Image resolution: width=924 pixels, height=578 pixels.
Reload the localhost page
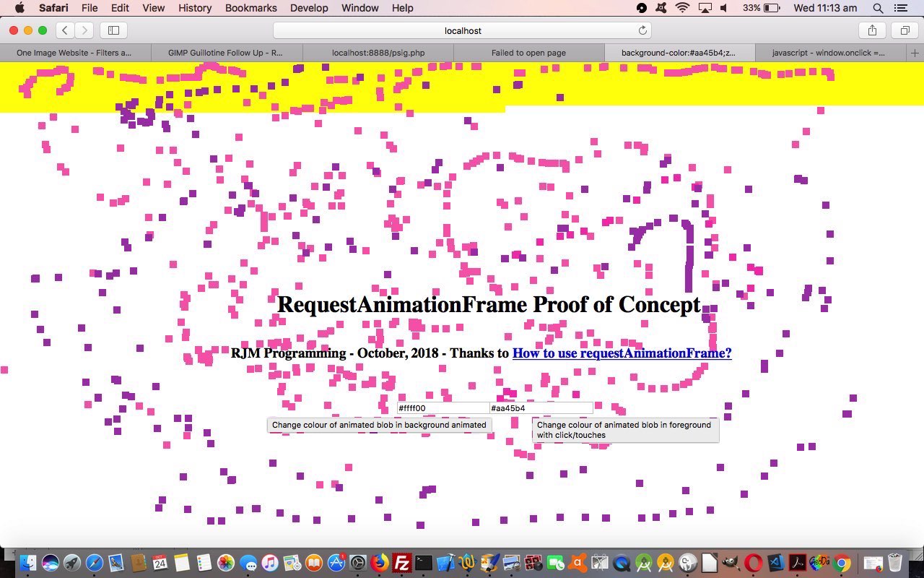(642, 30)
